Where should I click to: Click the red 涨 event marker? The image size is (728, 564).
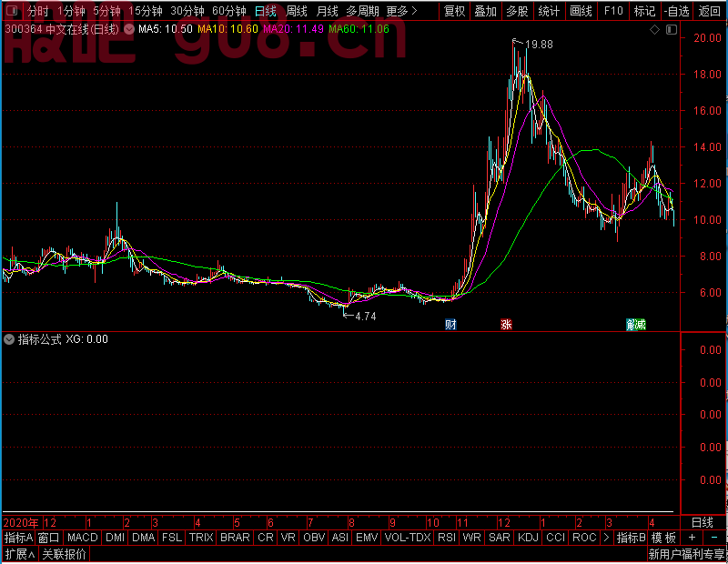coord(507,325)
